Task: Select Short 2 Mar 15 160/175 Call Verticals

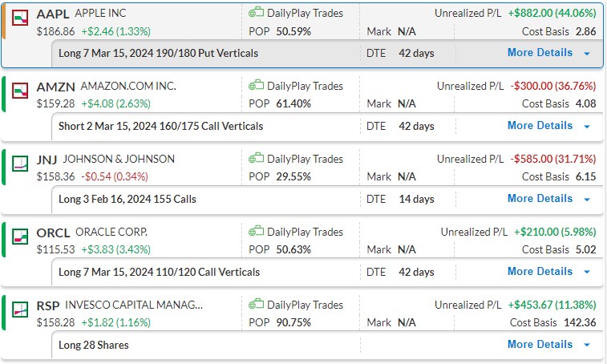Action: 160,126
